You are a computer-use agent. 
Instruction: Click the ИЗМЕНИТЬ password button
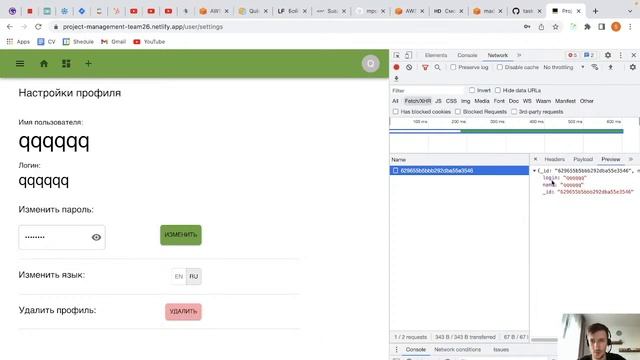[181, 235]
